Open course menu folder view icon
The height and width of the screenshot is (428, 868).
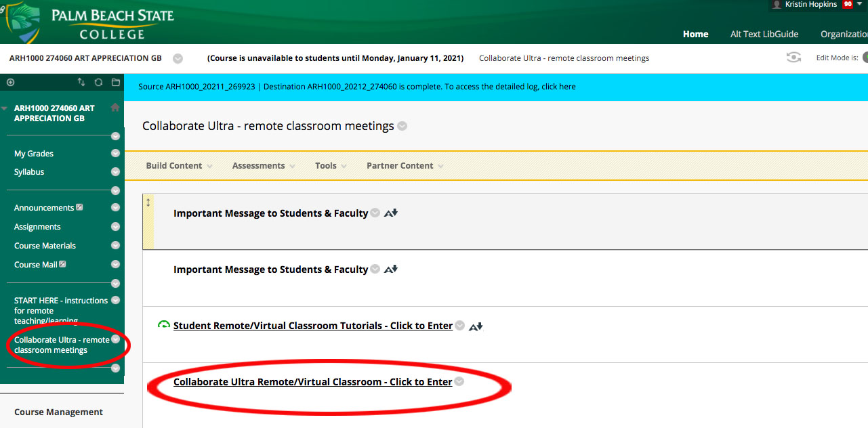tap(116, 83)
